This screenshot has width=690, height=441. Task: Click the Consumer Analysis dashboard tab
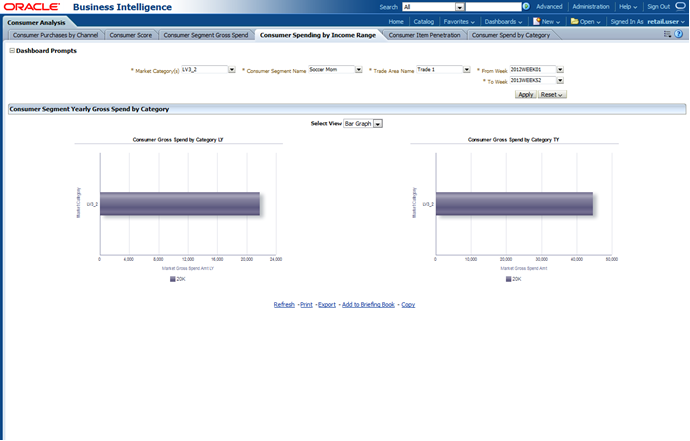pos(36,22)
